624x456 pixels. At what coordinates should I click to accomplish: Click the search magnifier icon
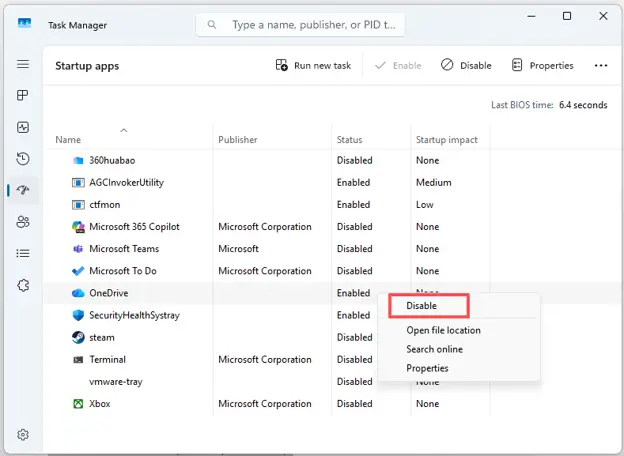coord(212,25)
